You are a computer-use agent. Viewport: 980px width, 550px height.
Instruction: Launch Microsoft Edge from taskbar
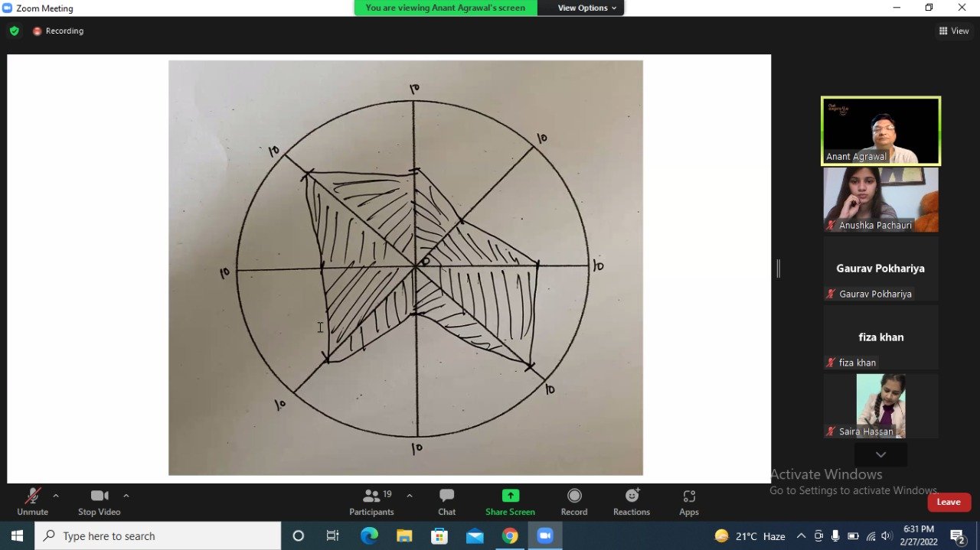tap(369, 536)
